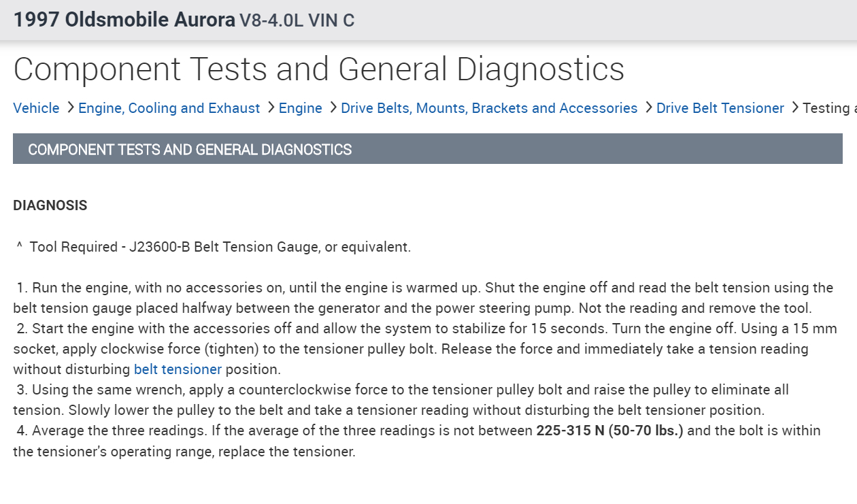The width and height of the screenshot is (857, 504).
Task: Click the DIAGNOSIS subheading
Action: tap(50, 205)
